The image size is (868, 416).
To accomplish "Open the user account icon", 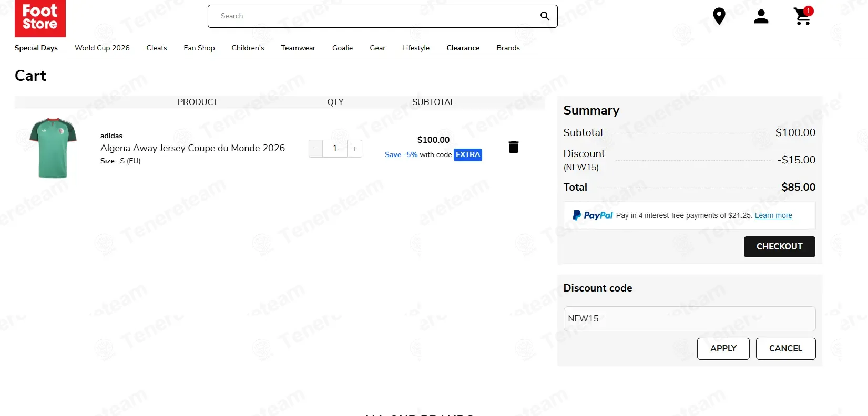I will (x=761, y=16).
